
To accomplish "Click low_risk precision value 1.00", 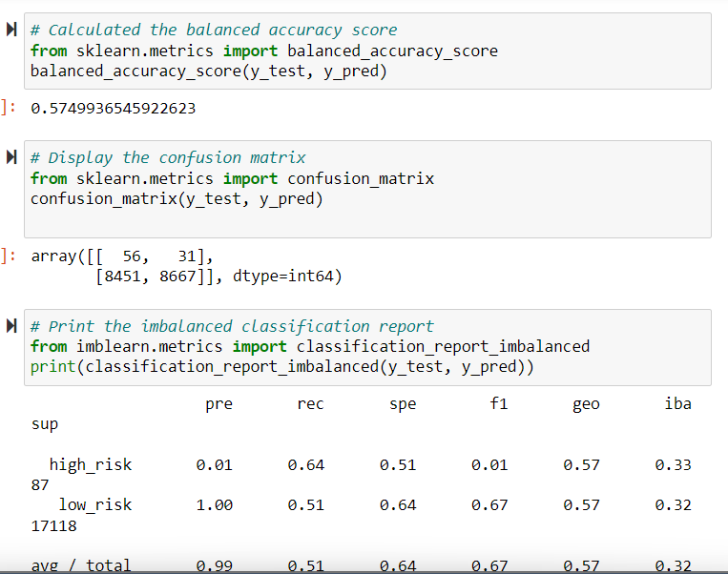I will [x=214, y=504].
